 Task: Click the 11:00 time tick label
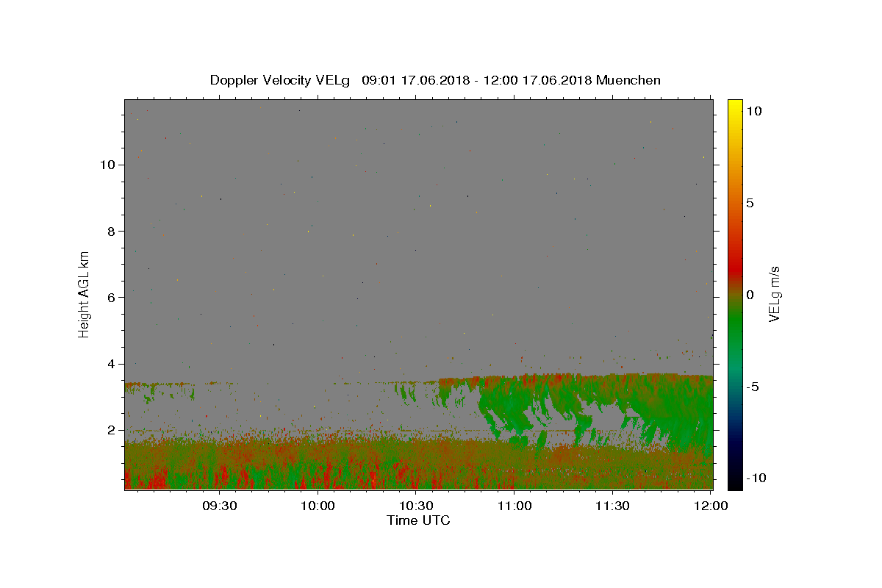point(514,506)
